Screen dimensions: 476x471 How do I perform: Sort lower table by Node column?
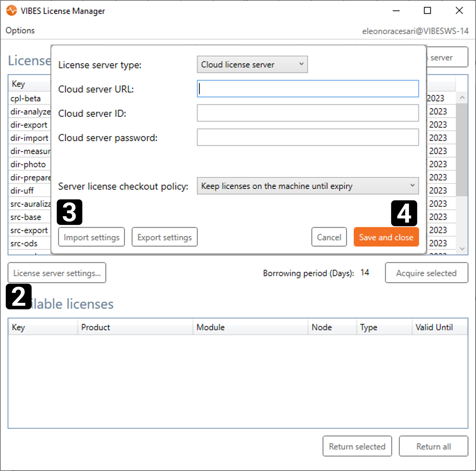coord(332,327)
